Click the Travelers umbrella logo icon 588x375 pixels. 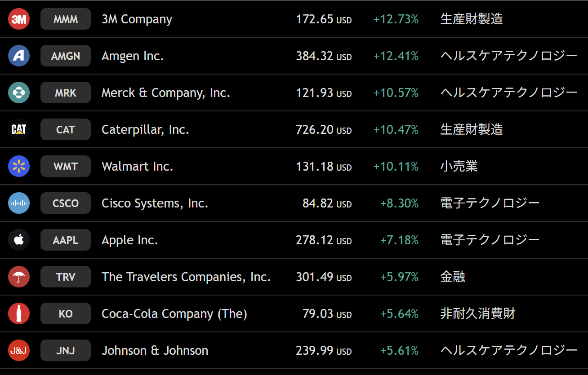(x=19, y=277)
